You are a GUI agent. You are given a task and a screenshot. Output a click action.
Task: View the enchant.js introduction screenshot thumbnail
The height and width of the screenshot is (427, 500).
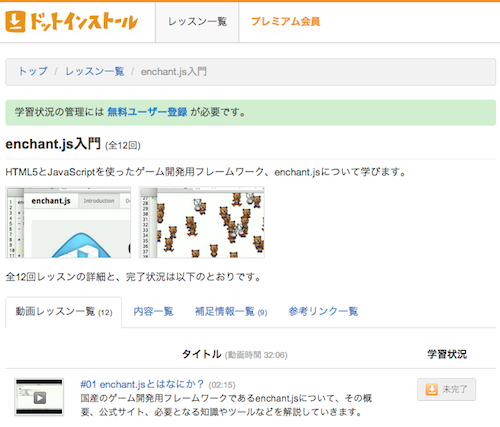(x=68, y=222)
